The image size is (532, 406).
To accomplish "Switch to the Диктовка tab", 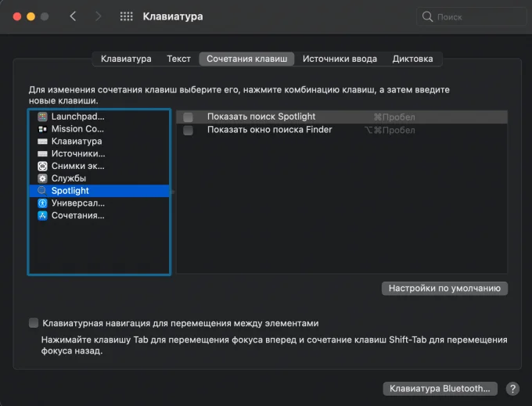I will click(x=412, y=59).
